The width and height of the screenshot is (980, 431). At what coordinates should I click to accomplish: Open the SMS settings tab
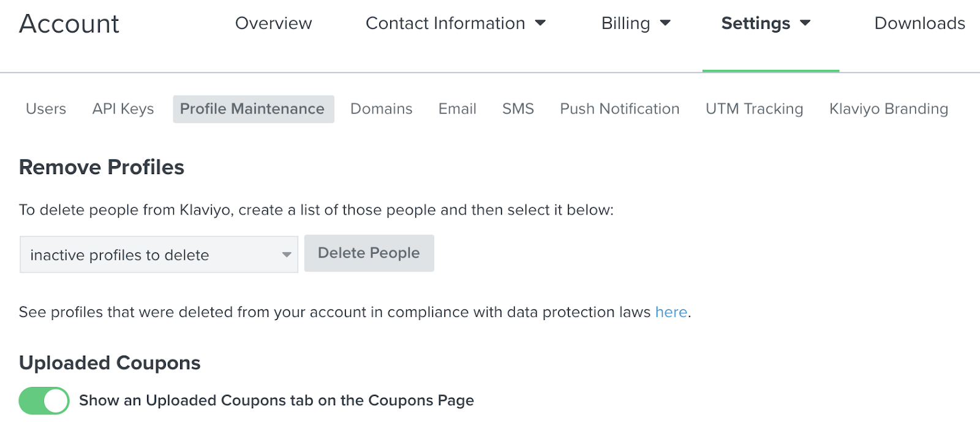pyautogui.click(x=518, y=109)
